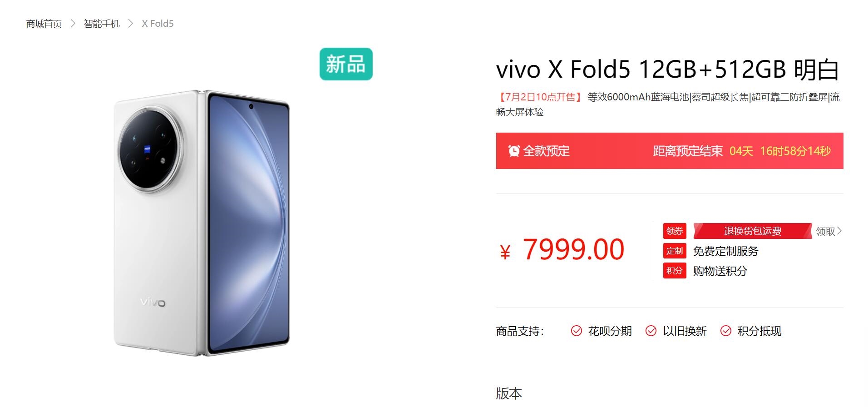Click the 新品 green badge

coord(346,64)
